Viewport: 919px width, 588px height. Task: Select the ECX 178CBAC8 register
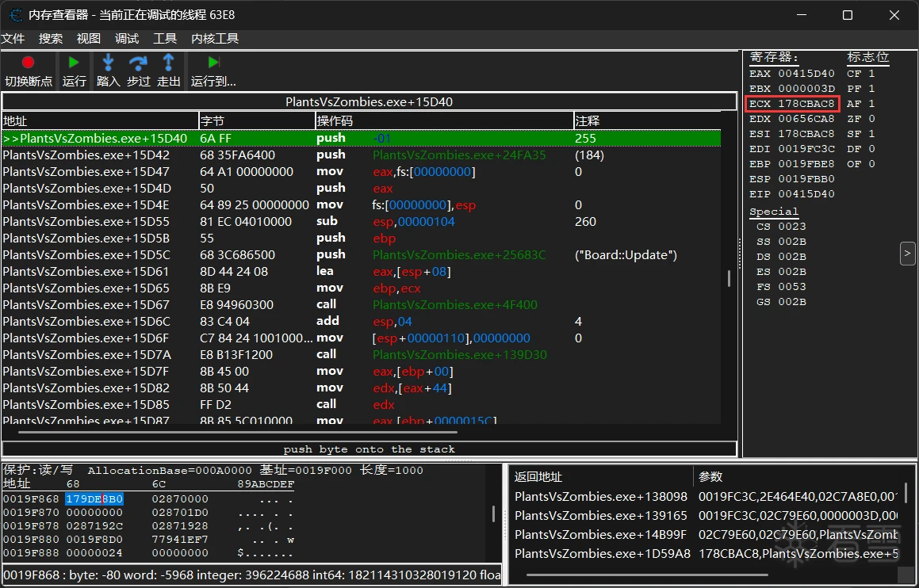(x=792, y=104)
